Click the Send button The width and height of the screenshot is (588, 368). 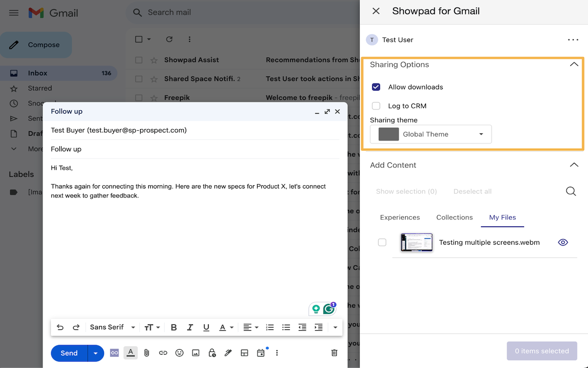(x=68, y=353)
